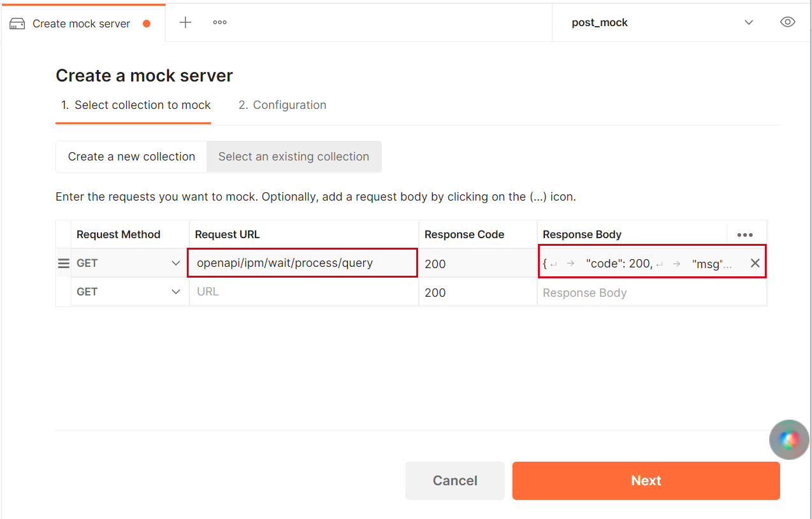Viewport: 812px width, 519px height.
Task: Click the openapi/ipm/wait/process/query URL field
Action: click(303, 263)
